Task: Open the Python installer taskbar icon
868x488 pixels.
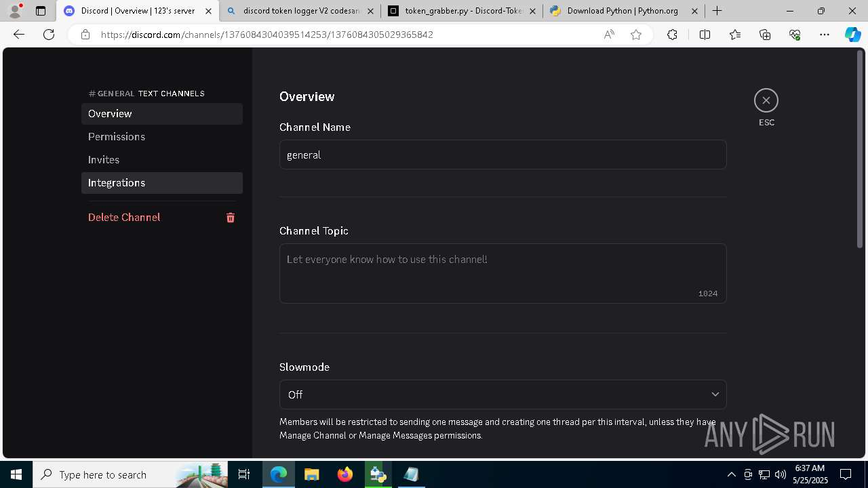Action: 378,474
